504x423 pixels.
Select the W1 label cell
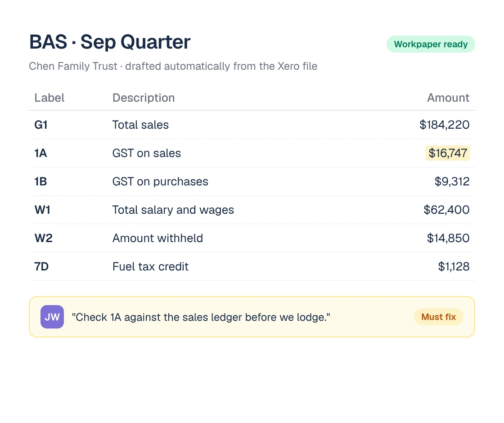[x=42, y=210]
